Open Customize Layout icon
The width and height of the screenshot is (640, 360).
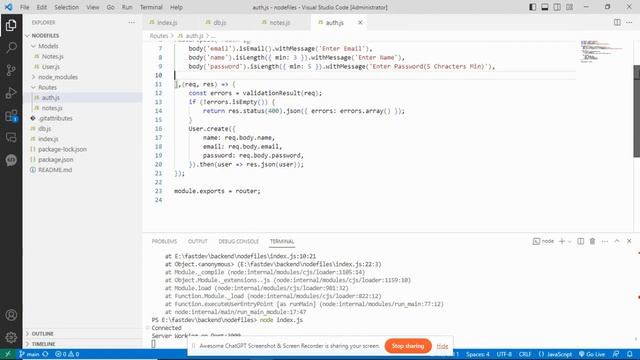569,7
